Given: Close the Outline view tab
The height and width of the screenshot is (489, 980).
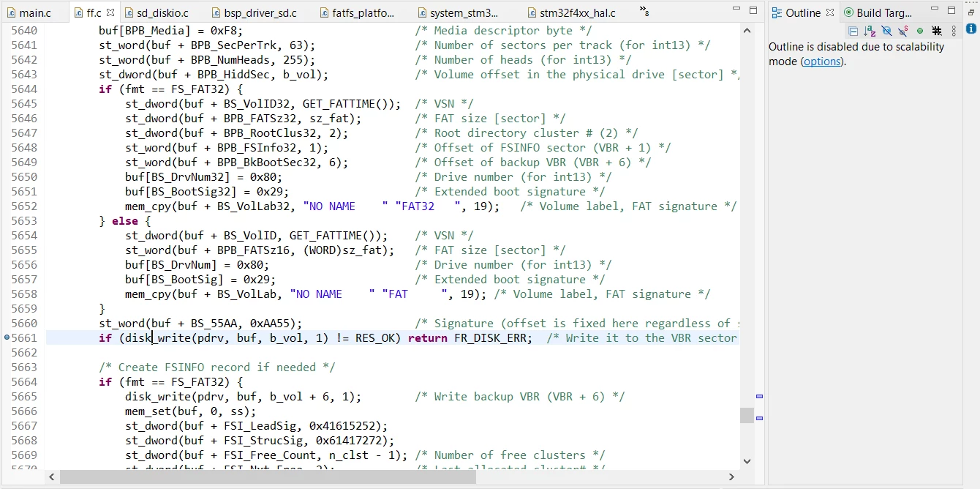Looking at the screenshot, I should (830, 12).
